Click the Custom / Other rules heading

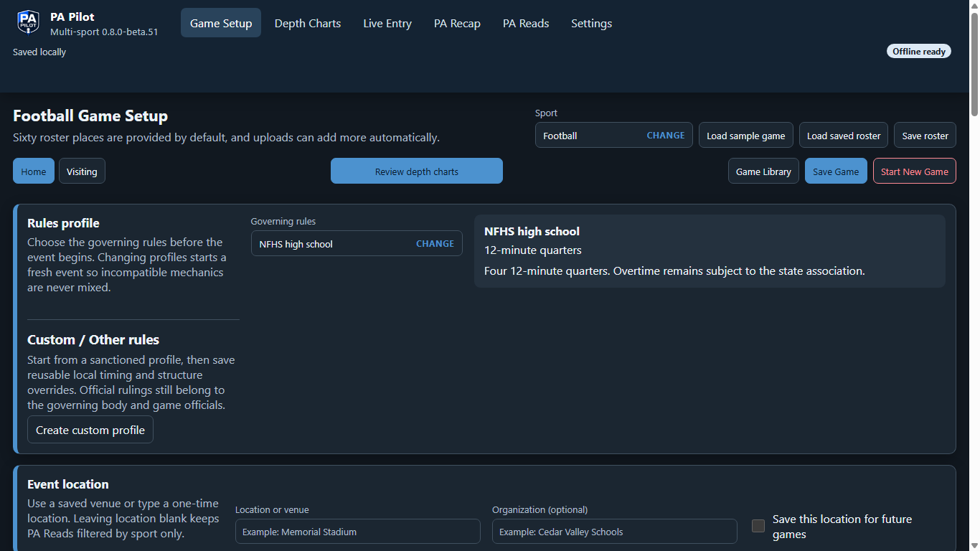93,339
